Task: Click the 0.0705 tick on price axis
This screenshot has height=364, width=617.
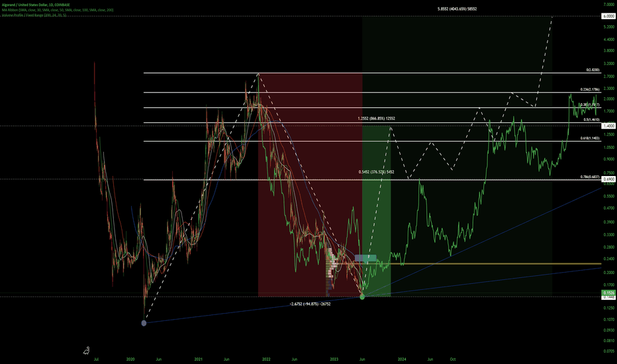Action: pos(608,351)
